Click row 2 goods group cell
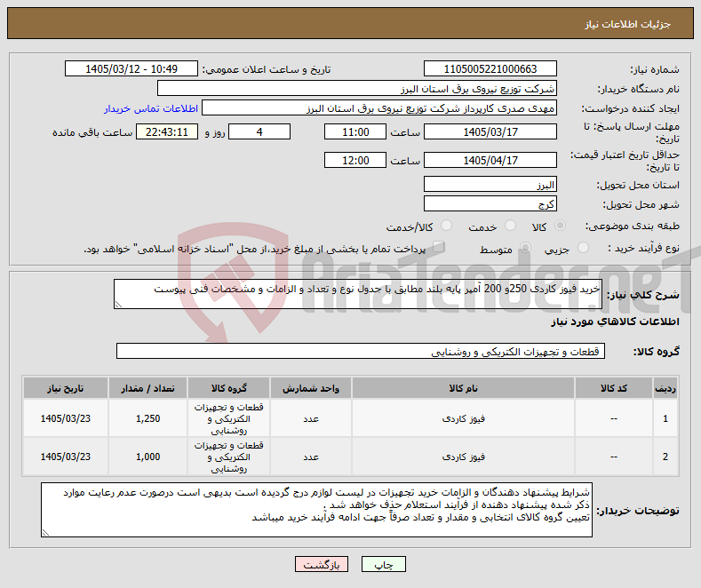 click(228, 457)
